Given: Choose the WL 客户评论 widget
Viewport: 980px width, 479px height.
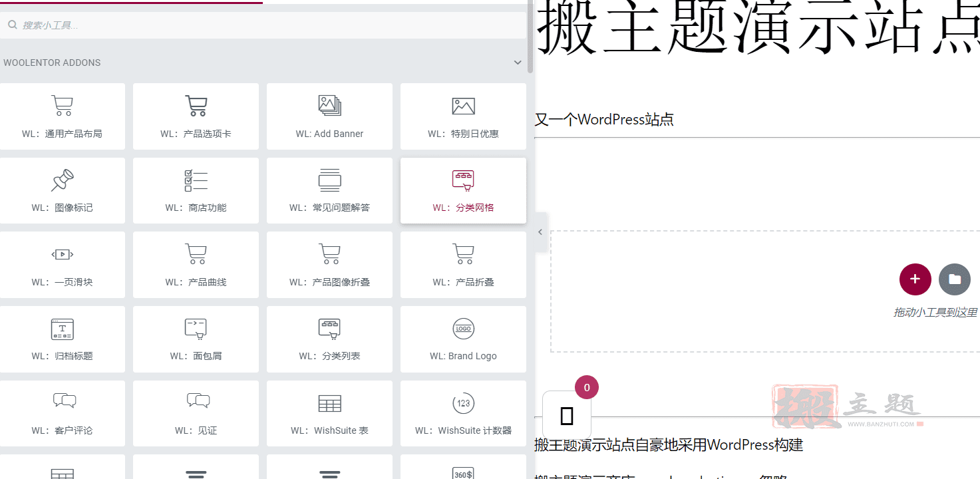Looking at the screenshot, I should click(x=62, y=413).
